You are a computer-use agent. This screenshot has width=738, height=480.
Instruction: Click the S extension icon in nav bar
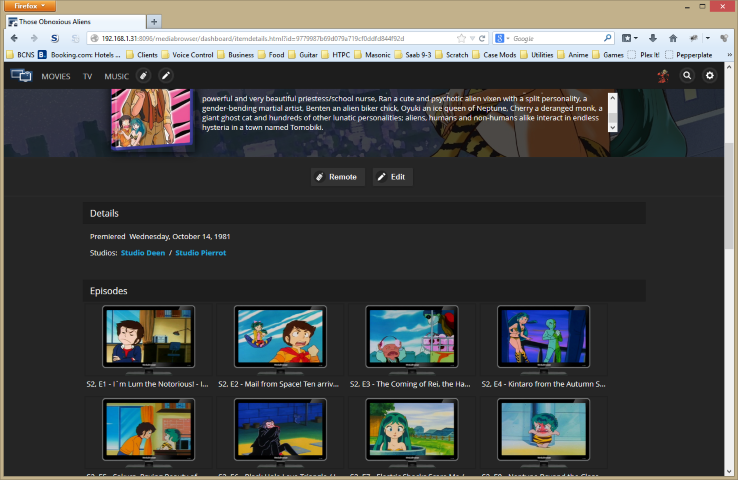point(55,38)
